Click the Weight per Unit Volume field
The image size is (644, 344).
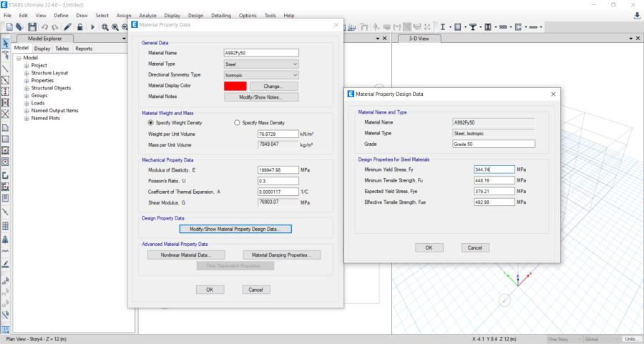(278, 134)
